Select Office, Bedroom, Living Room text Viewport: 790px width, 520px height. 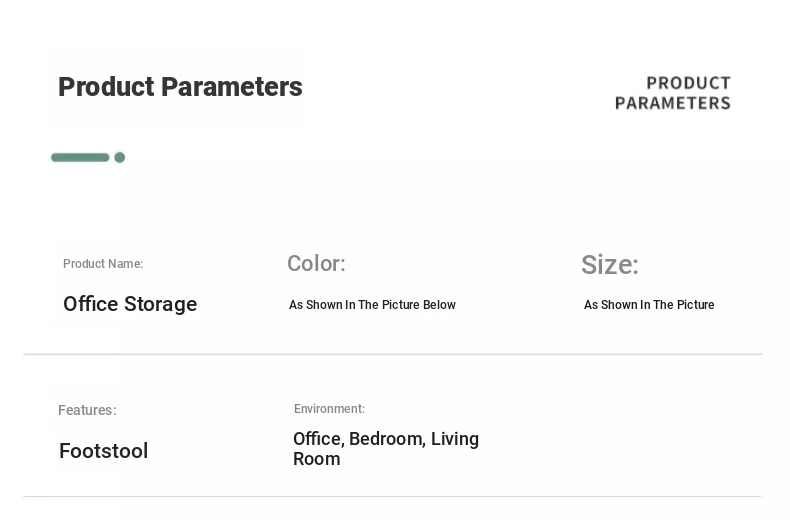click(x=386, y=449)
